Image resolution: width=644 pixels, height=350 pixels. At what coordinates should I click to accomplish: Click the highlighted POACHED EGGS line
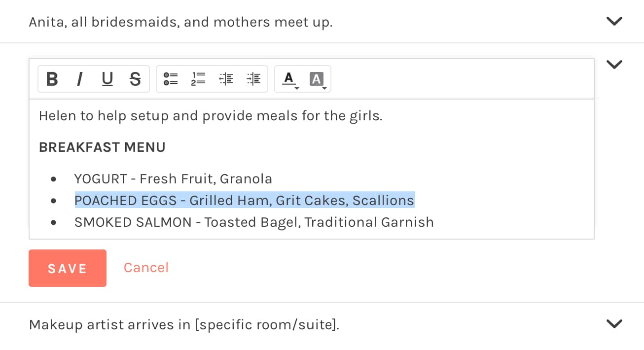[244, 201]
